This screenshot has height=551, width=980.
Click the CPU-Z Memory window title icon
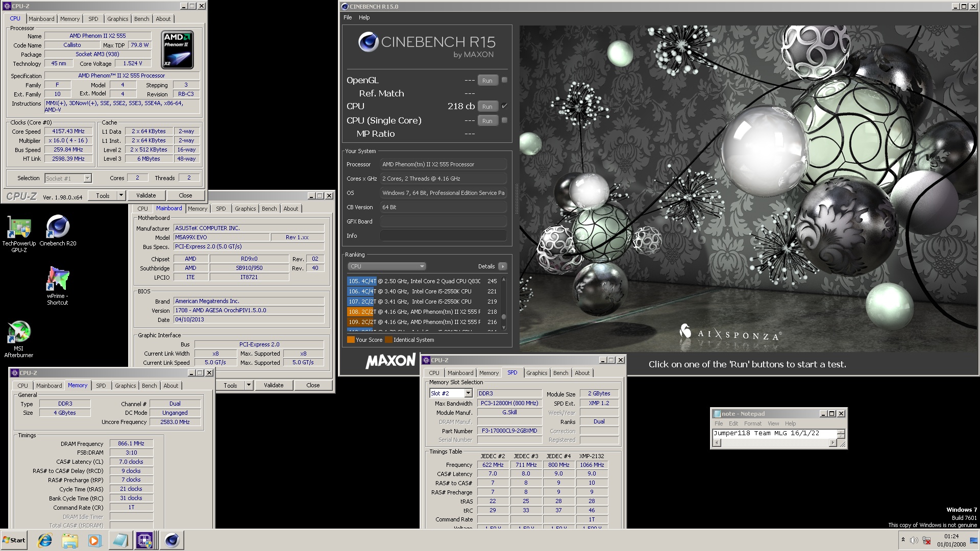pos(14,373)
